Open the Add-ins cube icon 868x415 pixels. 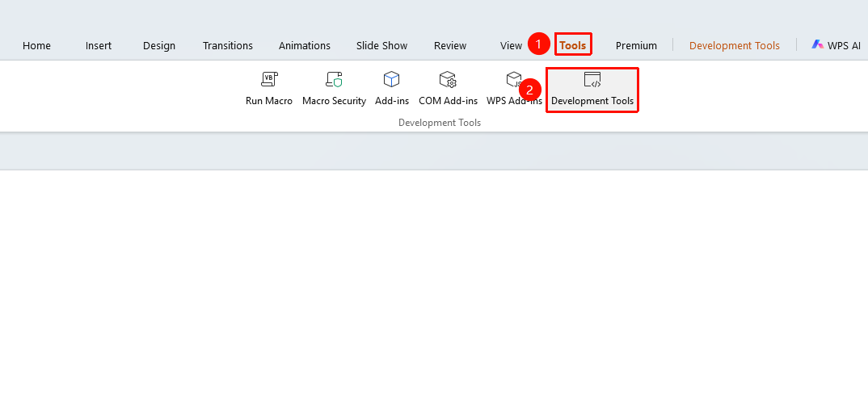pyautogui.click(x=391, y=80)
